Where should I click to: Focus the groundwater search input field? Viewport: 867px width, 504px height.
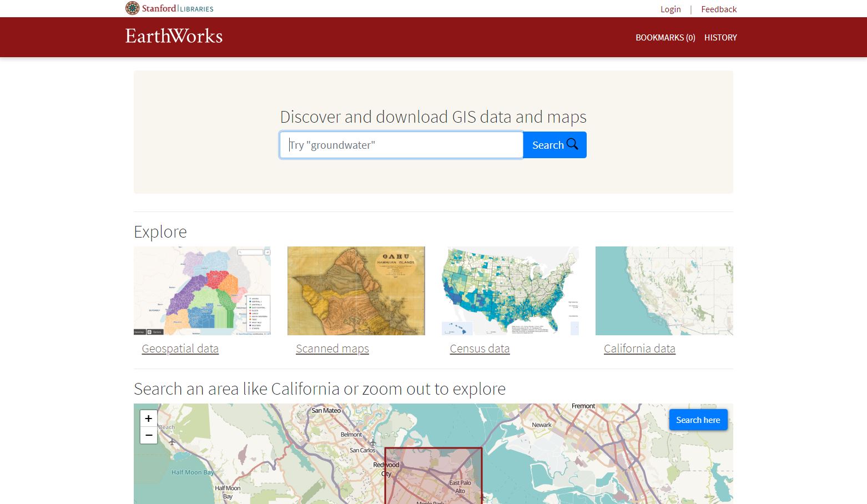pos(401,145)
